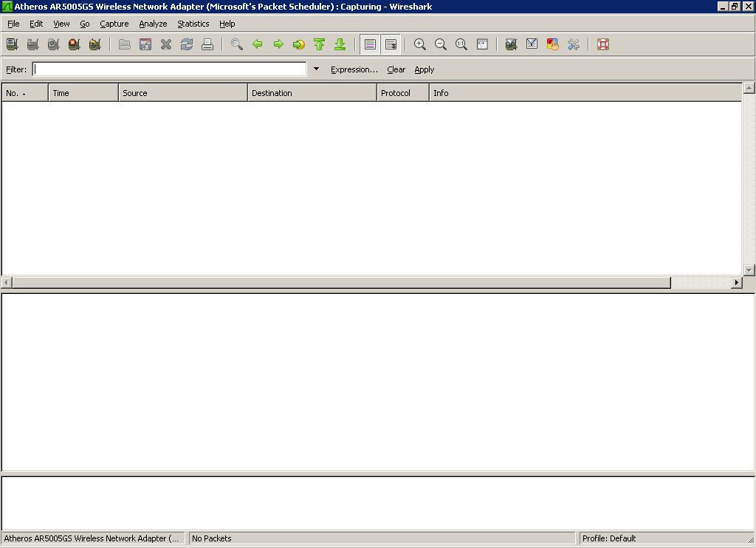
Task: Go back in packet history arrow
Action: click(x=258, y=44)
